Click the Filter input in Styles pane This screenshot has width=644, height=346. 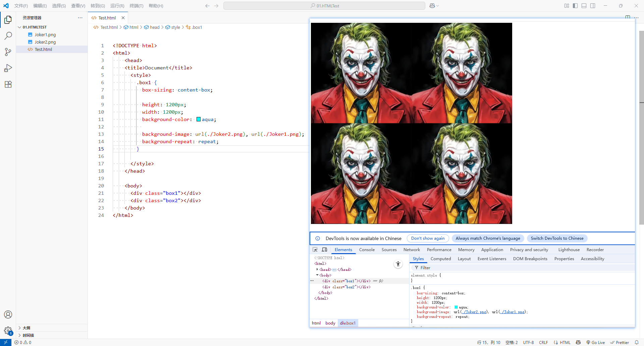point(522,268)
